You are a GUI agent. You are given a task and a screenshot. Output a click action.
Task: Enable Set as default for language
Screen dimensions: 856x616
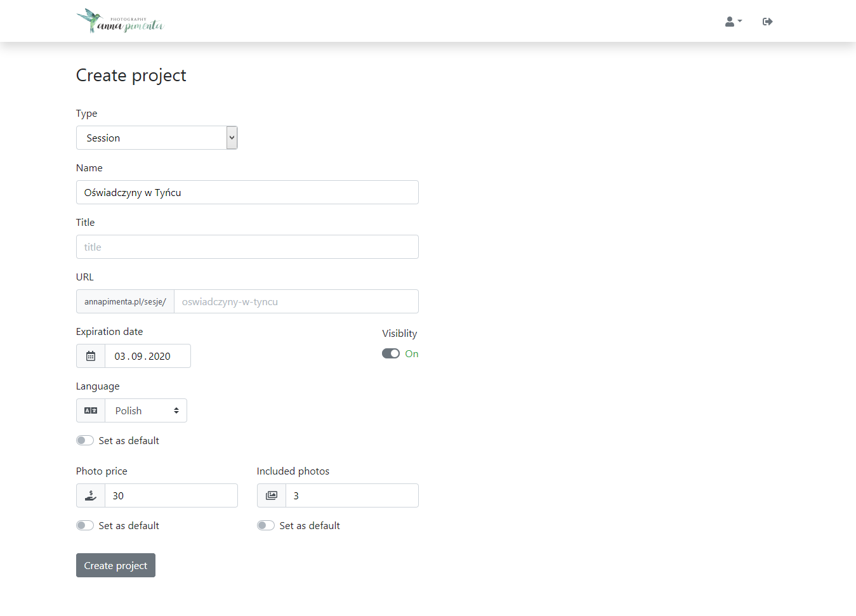pos(85,440)
